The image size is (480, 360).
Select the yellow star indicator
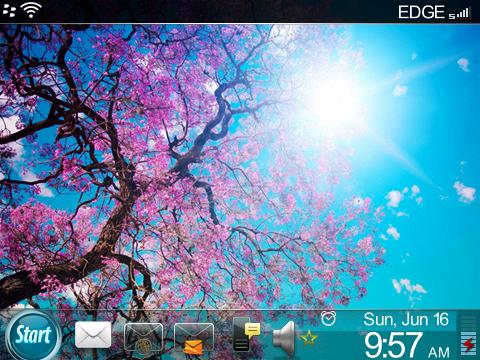[x=309, y=338]
